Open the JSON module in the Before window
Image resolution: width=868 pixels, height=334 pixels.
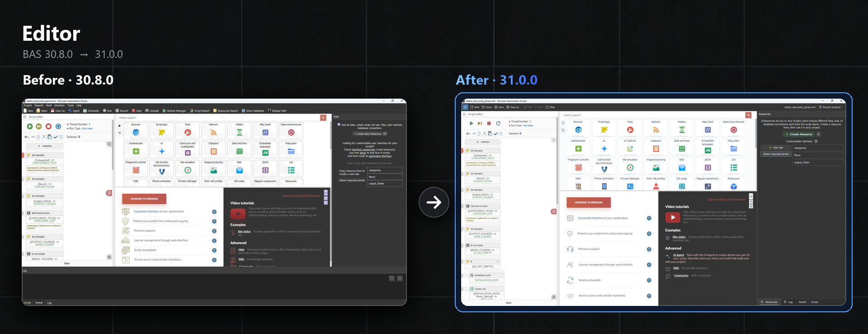pos(265,168)
